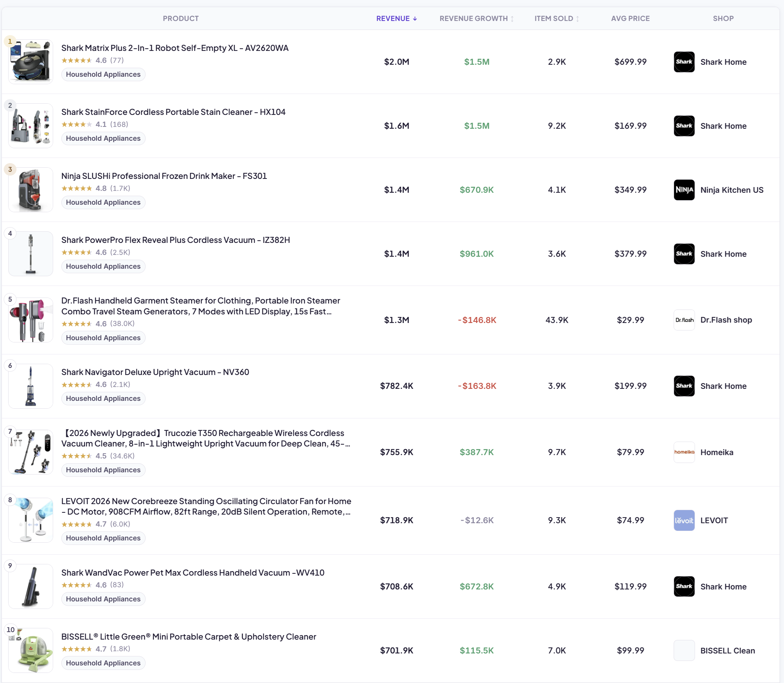Click Household Appliances tag under Shark Matrix
Image resolution: width=784 pixels, height=683 pixels.
pyautogui.click(x=103, y=74)
